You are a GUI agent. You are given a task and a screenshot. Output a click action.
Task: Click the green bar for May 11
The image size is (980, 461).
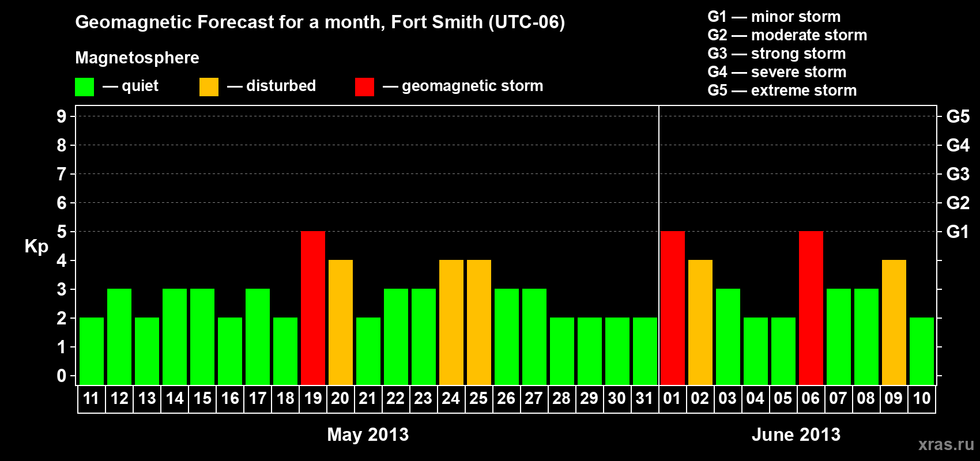[92, 351]
